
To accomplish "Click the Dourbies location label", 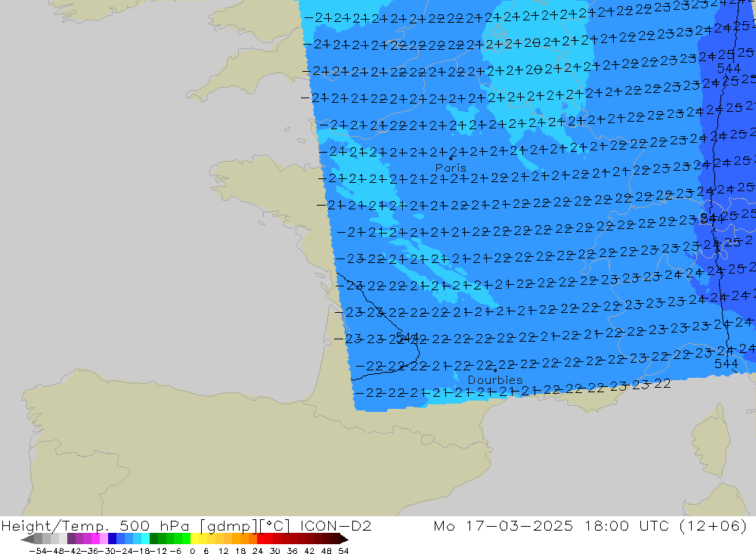I will [495, 380].
